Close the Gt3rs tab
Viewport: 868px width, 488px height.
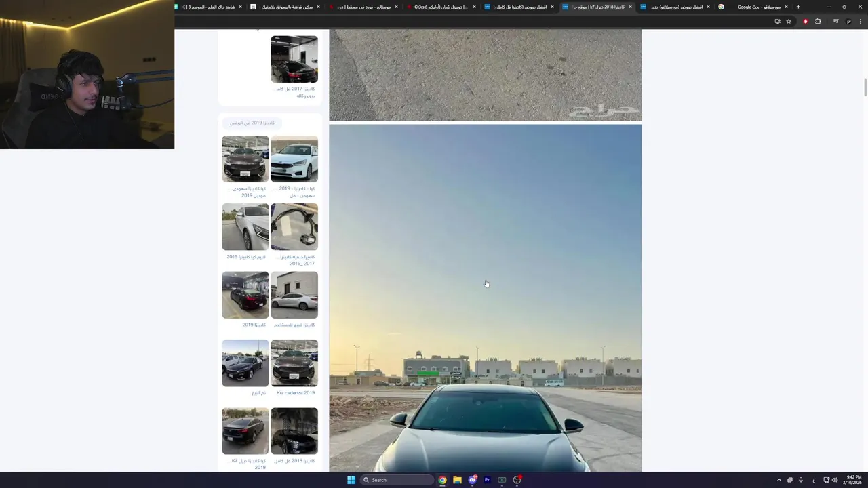(474, 7)
